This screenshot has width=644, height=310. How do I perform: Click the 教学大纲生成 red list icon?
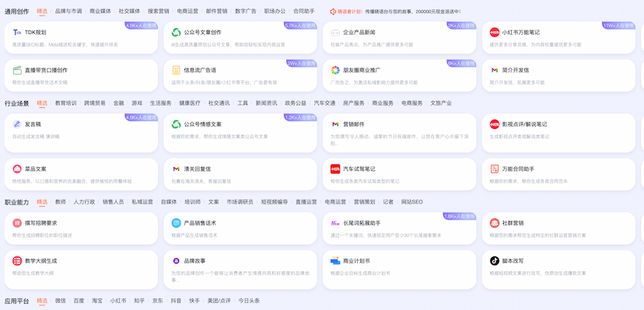[x=17, y=261]
